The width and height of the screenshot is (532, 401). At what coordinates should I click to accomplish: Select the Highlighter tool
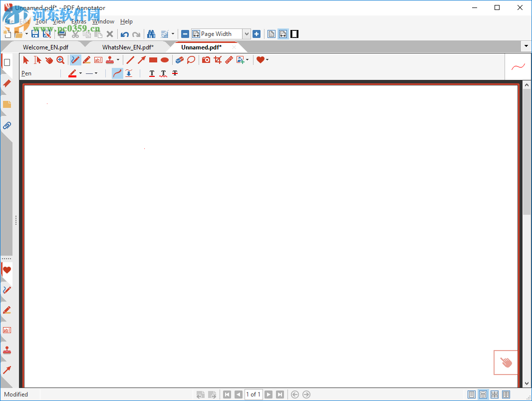86,59
